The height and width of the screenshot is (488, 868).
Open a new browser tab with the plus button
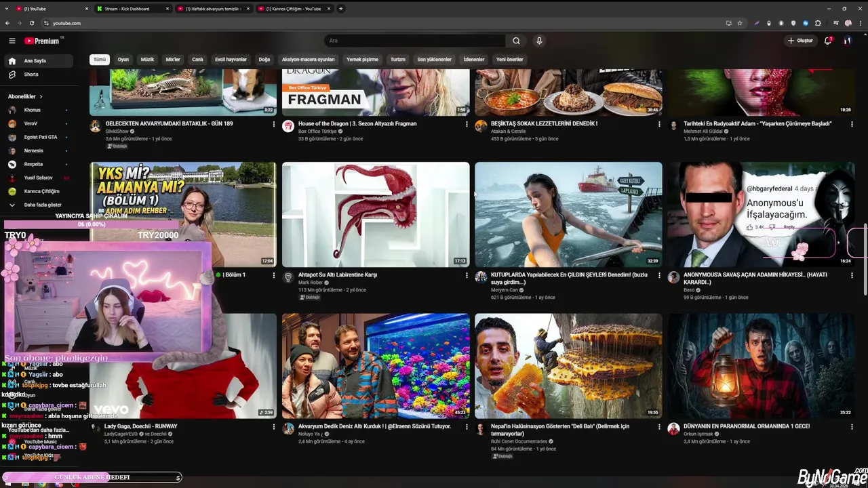pyautogui.click(x=340, y=9)
